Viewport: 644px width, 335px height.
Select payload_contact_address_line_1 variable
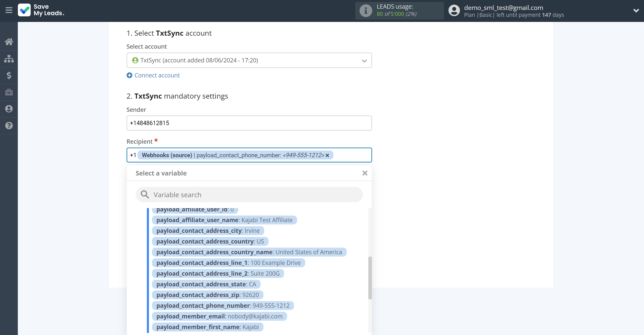pos(229,263)
